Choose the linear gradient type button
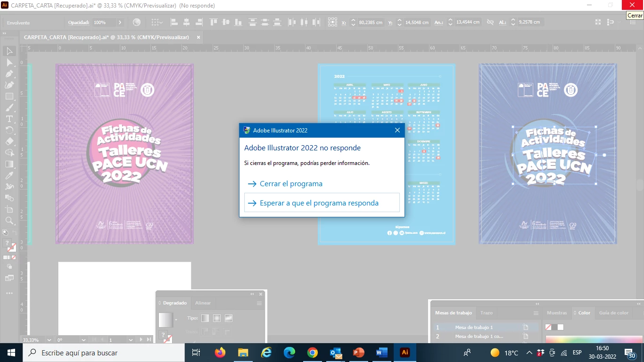The height and width of the screenshot is (362, 644). pyautogui.click(x=205, y=318)
